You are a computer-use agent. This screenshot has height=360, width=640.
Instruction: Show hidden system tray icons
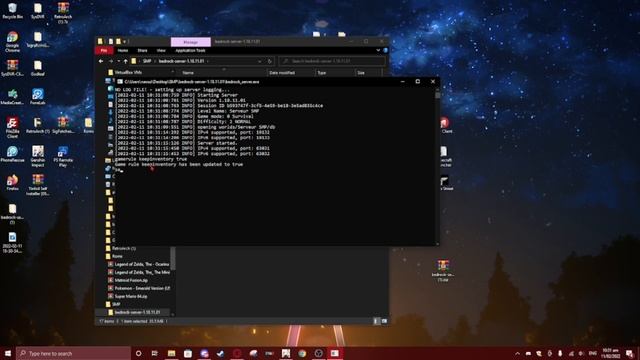point(518,353)
